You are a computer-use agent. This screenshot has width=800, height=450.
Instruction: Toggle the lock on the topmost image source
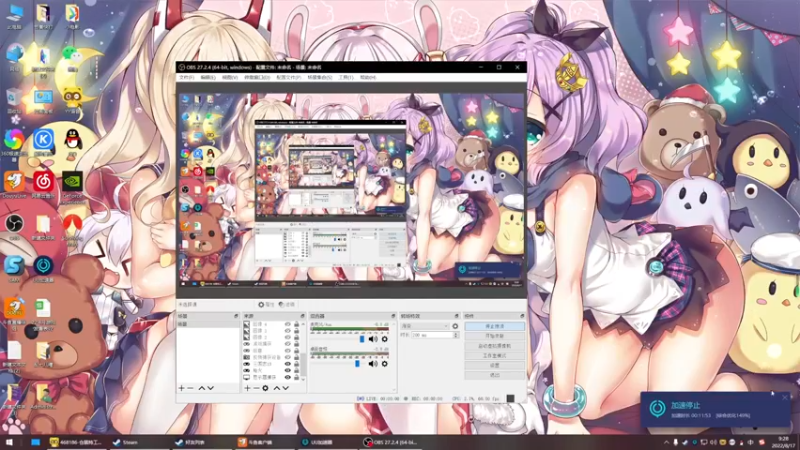click(296, 324)
